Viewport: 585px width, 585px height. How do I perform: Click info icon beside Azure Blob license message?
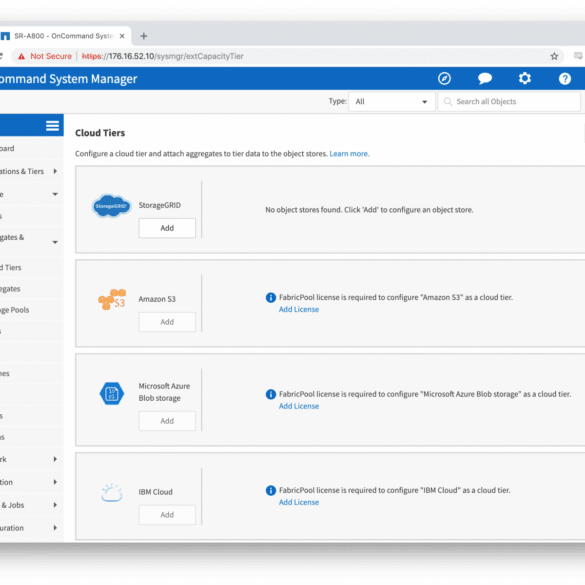point(270,394)
